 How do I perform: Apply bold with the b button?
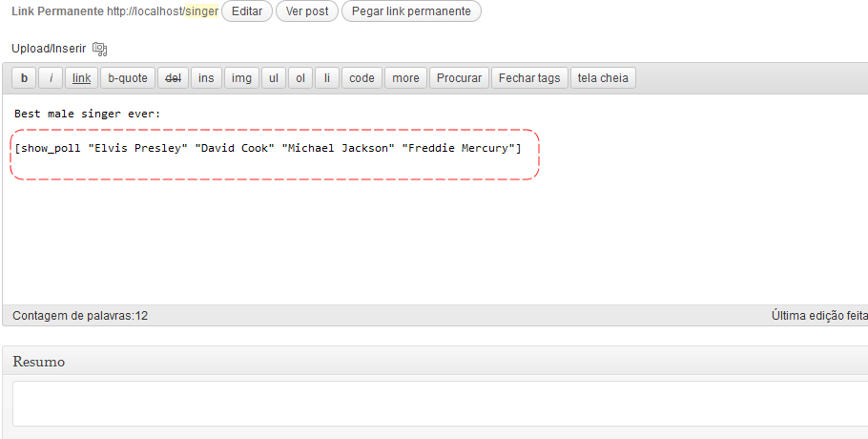(24, 78)
